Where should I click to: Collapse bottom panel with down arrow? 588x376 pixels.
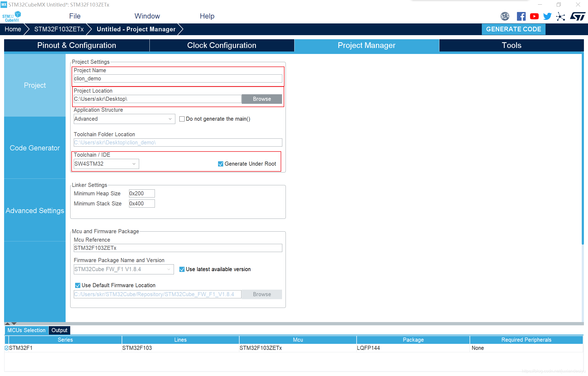point(14,324)
